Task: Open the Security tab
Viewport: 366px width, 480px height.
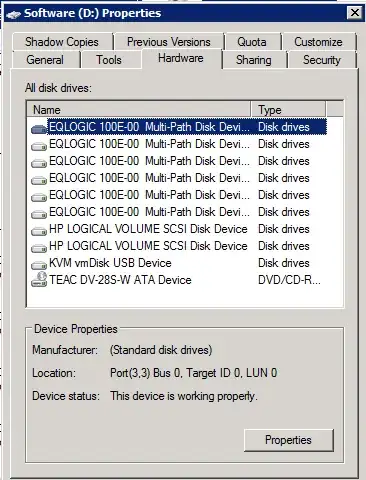Action: coord(322,60)
